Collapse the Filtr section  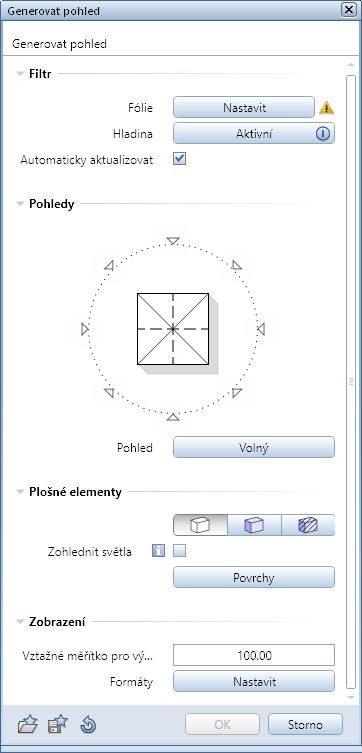pos(20,74)
